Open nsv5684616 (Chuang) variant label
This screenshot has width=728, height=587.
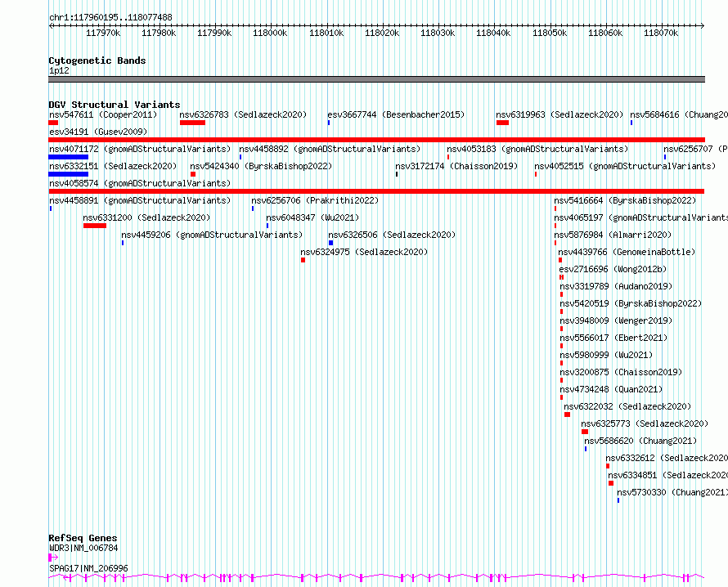click(x=679, y=114)
